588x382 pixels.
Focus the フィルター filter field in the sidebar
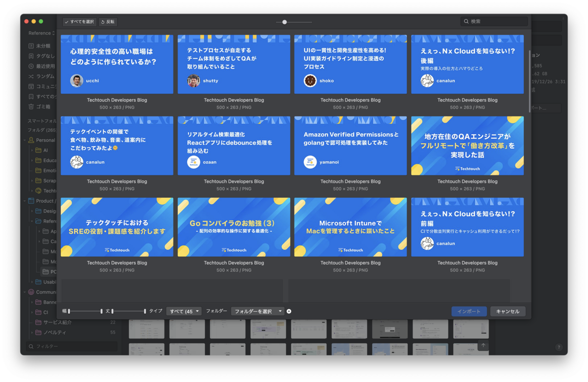tap(73, 346)
